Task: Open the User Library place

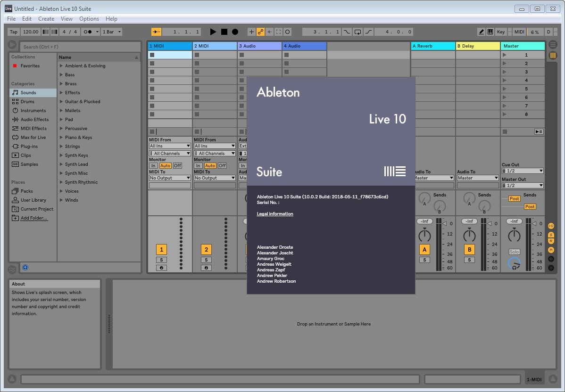Action: pyautogui.click(x=33, y=200)
